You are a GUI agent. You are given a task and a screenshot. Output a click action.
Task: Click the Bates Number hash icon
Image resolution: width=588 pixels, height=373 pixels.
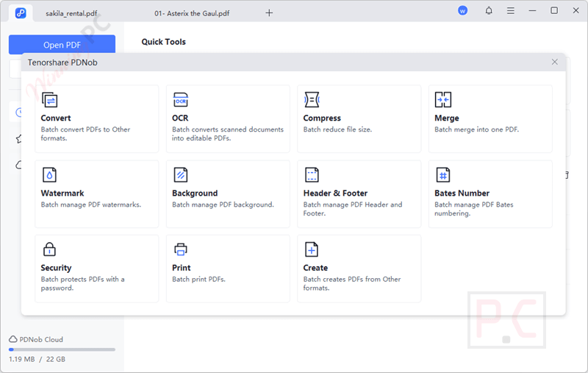pos(443,175)
